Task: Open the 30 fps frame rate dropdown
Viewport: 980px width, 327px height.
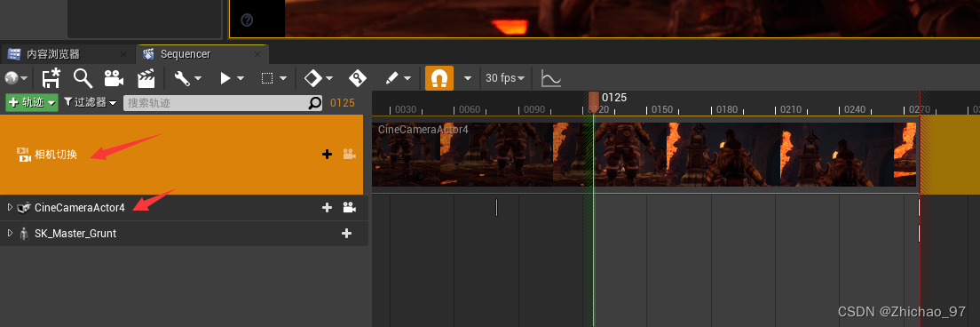Action: pos(505,78)
